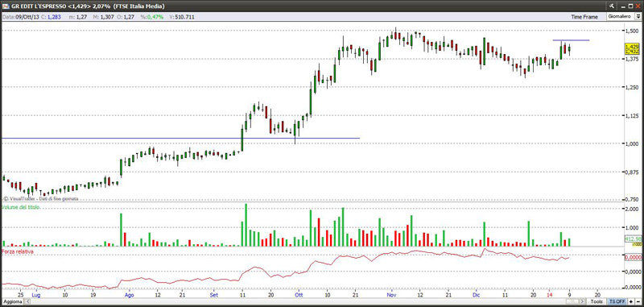Image resolution: width=644 pixels, height=307 pixels.
Task: Click the scroll left arrow of horizontal scrollbar
Action: click(27, 301)
